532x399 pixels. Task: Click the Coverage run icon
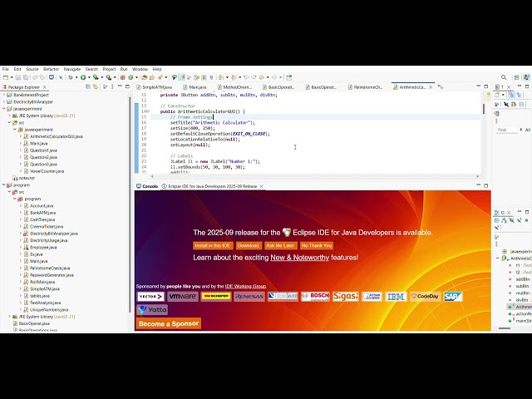click(x=96, y=77)
